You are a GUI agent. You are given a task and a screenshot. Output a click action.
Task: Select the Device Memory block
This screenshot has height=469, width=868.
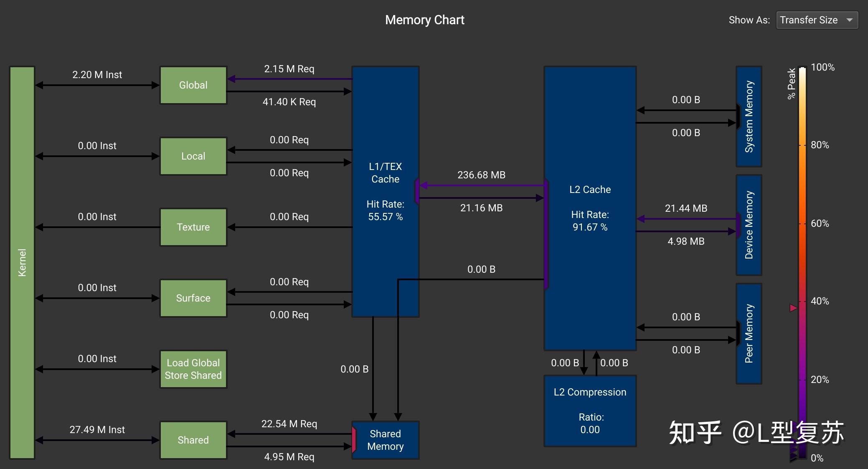(749, 225)
